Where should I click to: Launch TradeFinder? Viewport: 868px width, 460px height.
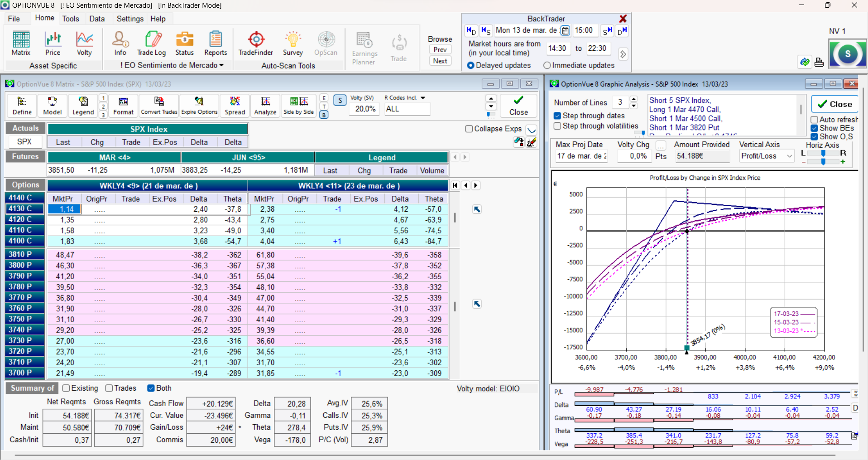[x=256, y=44]
